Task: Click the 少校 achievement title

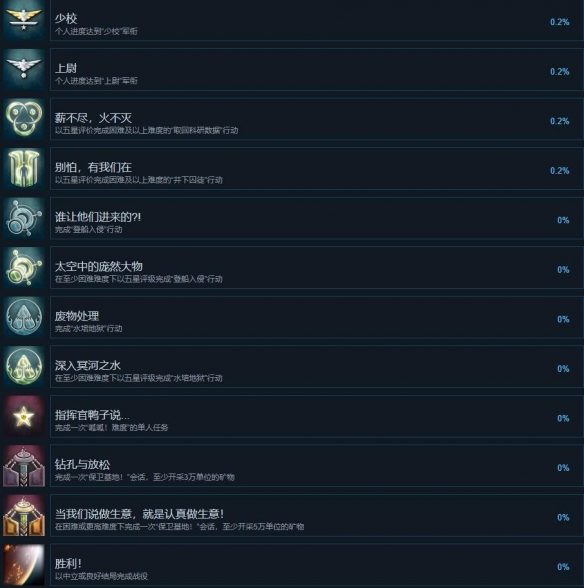Action: 66,18
